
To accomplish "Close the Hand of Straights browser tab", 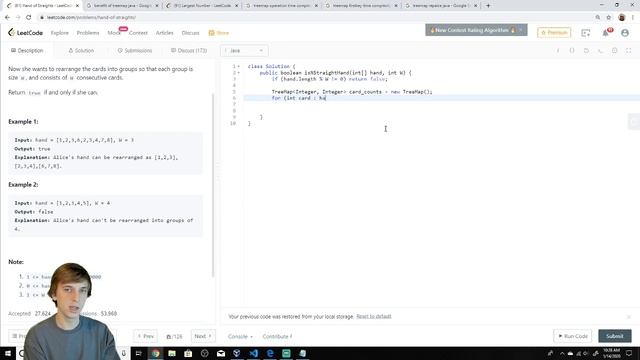I will coord(77,6).
